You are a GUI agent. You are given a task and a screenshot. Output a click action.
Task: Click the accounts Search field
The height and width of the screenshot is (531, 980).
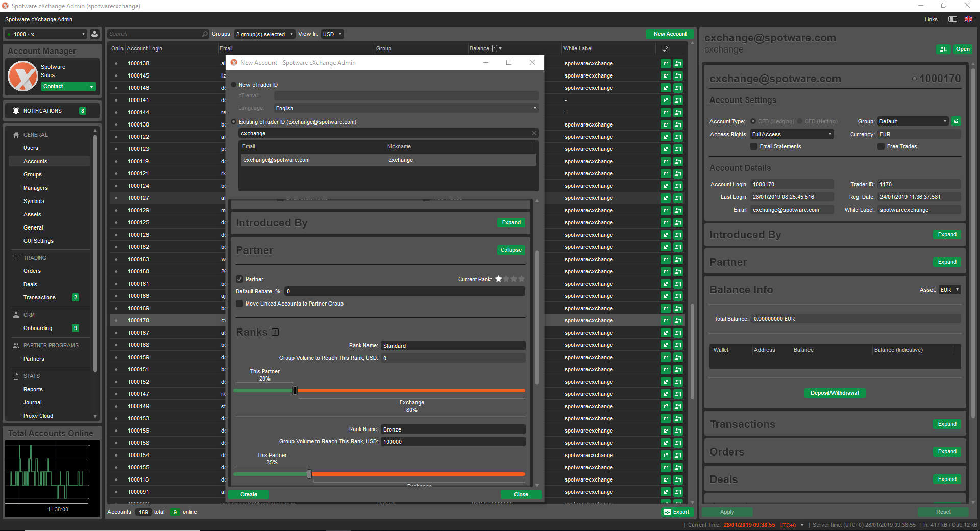(158, 34)
